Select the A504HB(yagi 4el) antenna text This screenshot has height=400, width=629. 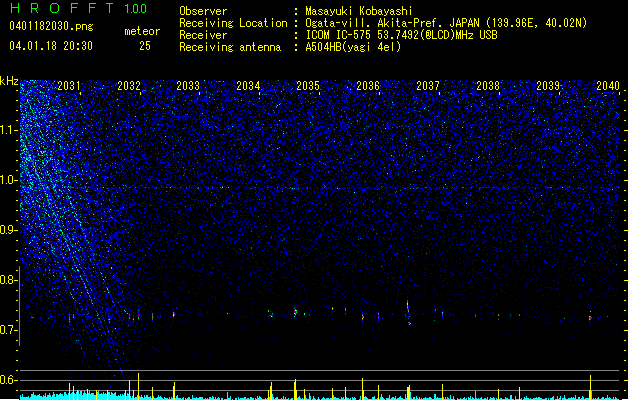(353, 47)
